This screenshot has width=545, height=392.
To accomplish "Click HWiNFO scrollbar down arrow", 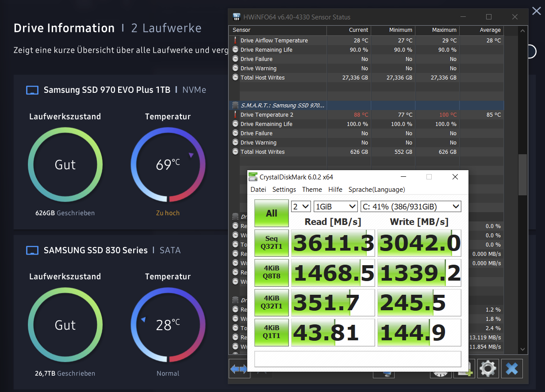I will (522, 349).
